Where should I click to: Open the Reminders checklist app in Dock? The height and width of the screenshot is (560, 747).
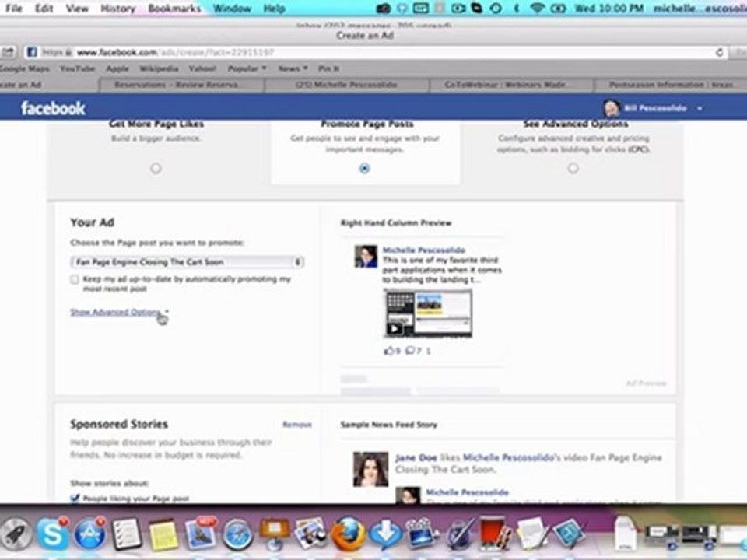126,534
